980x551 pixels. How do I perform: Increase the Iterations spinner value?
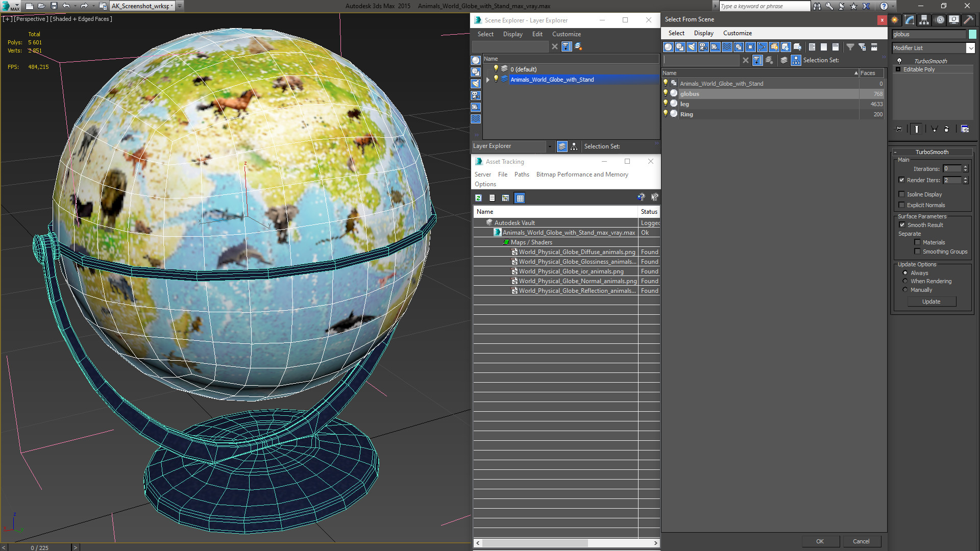(x=965, y=167)
